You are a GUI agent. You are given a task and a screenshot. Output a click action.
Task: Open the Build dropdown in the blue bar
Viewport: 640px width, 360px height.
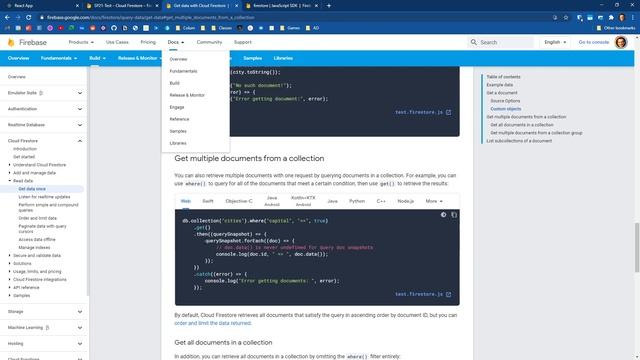(98, 58)
